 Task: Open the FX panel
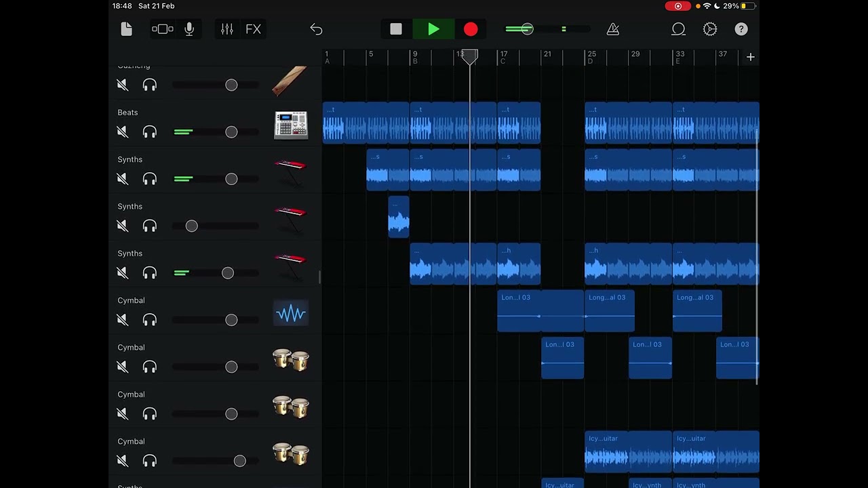(x=253, y=29)
